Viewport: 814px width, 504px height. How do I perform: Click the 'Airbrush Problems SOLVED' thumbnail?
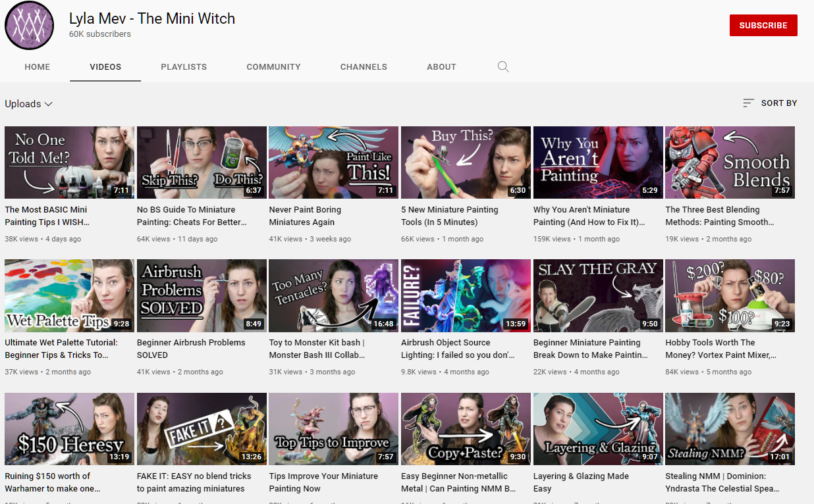tap(202, 295)
